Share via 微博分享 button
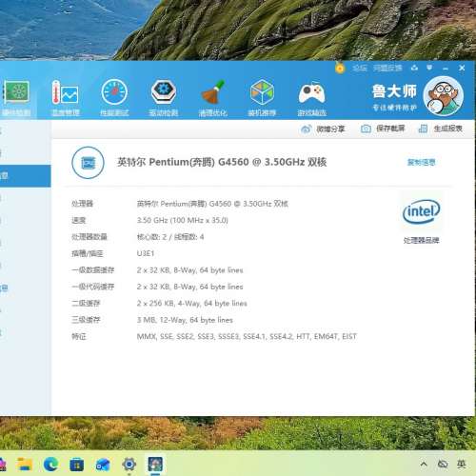Viewport: 476px width, 476px height. tap(323, 129)
